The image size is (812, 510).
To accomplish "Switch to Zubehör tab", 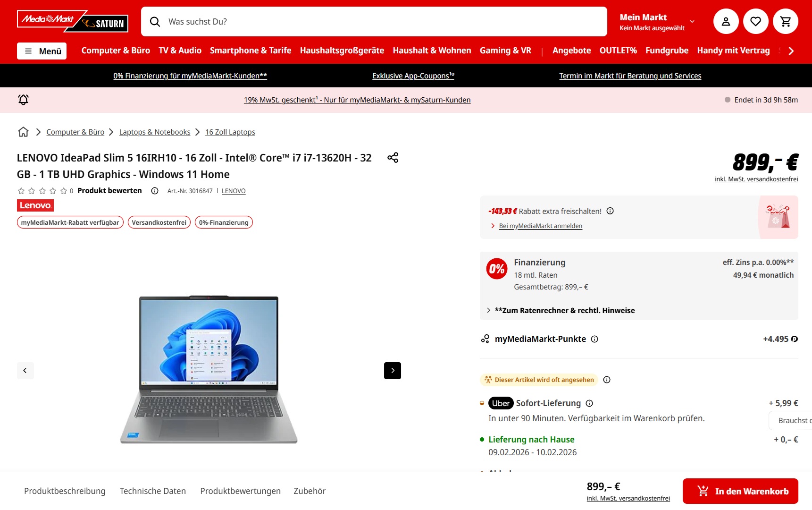I will pos(310,491).
